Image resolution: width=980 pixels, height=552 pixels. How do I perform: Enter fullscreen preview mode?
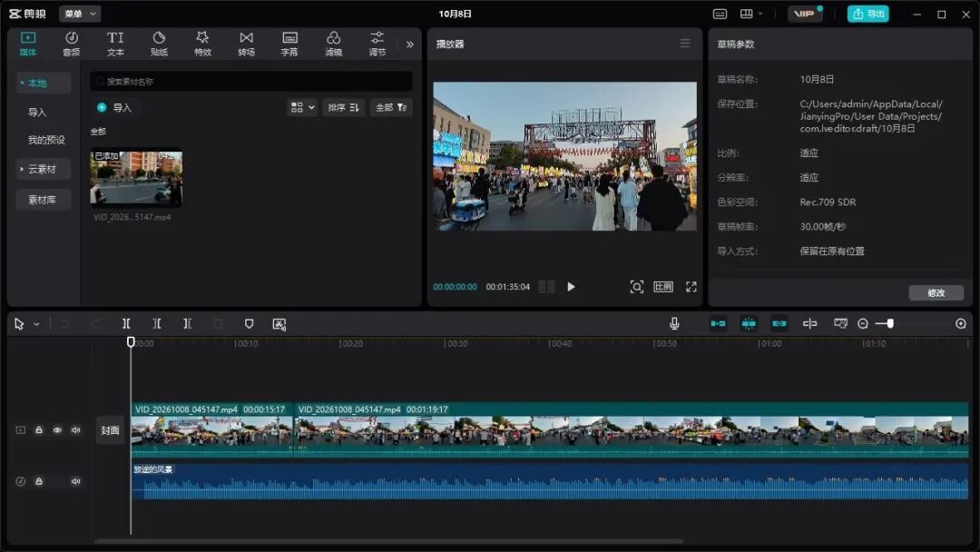[x=691, y=286]
